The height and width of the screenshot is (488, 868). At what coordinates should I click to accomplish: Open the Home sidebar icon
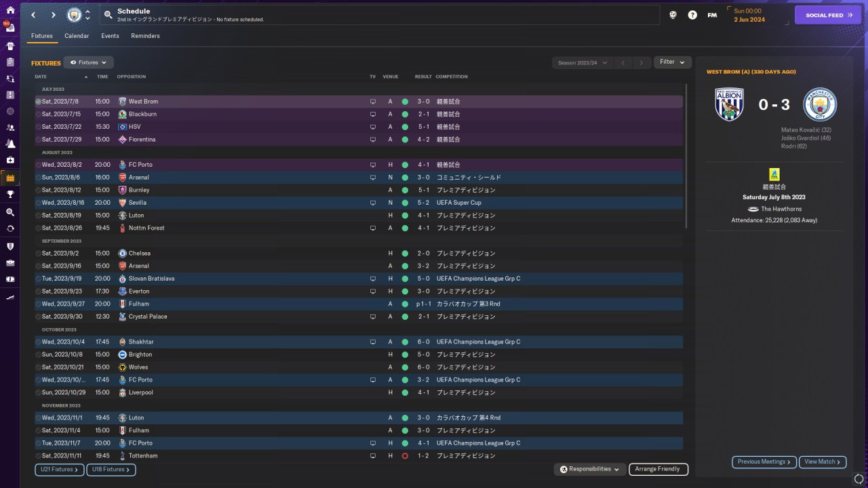[9, 11]
